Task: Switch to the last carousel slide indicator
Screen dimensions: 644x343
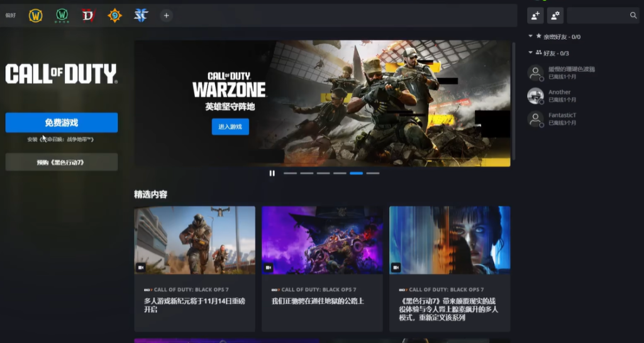Action: tap(372, 173)
